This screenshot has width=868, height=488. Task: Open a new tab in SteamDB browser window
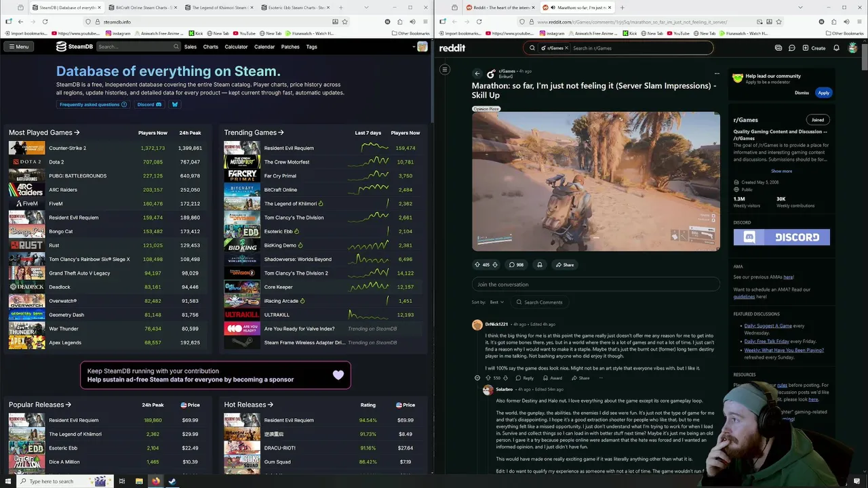(340, 7)
